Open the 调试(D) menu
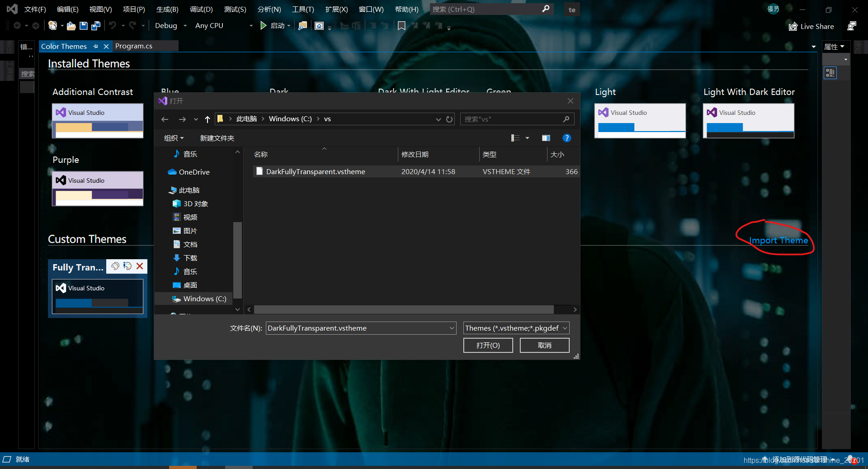Screen dimensions: 868x469 pos(201,9)
